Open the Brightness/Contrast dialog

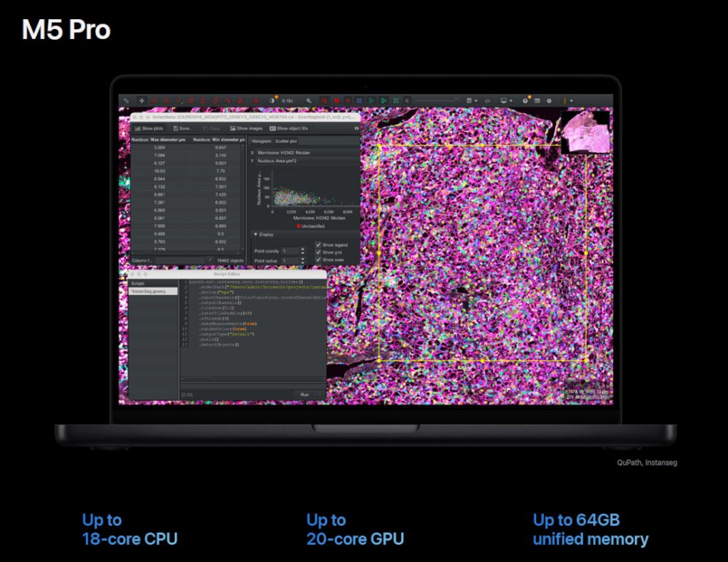pos(272,101)
